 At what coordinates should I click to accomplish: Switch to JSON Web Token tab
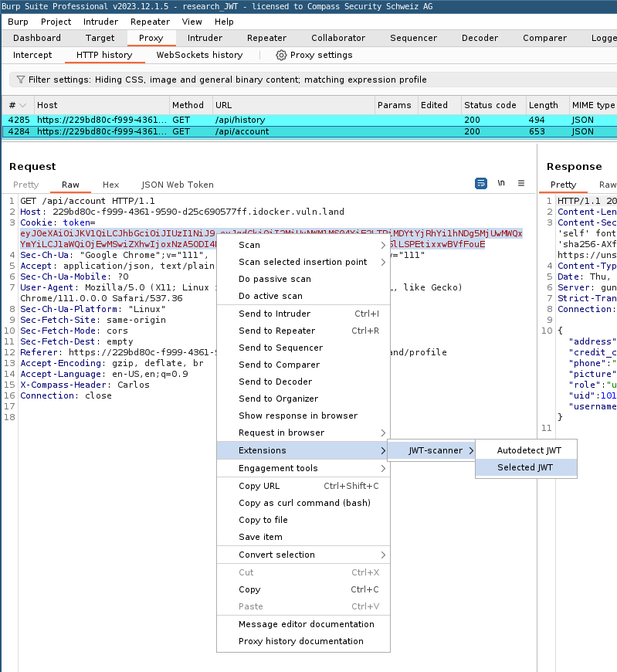177,185
